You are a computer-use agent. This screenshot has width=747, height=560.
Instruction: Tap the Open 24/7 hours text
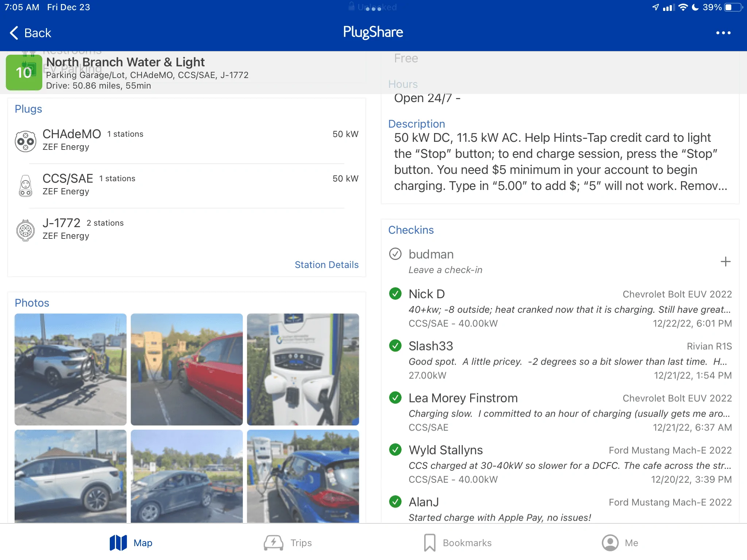pos(427,98)
